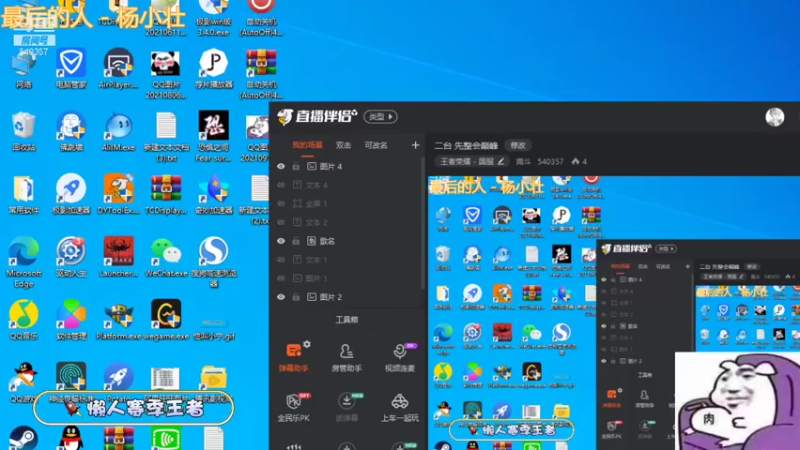Open Steam desktop icon

[x=23, y=438]
